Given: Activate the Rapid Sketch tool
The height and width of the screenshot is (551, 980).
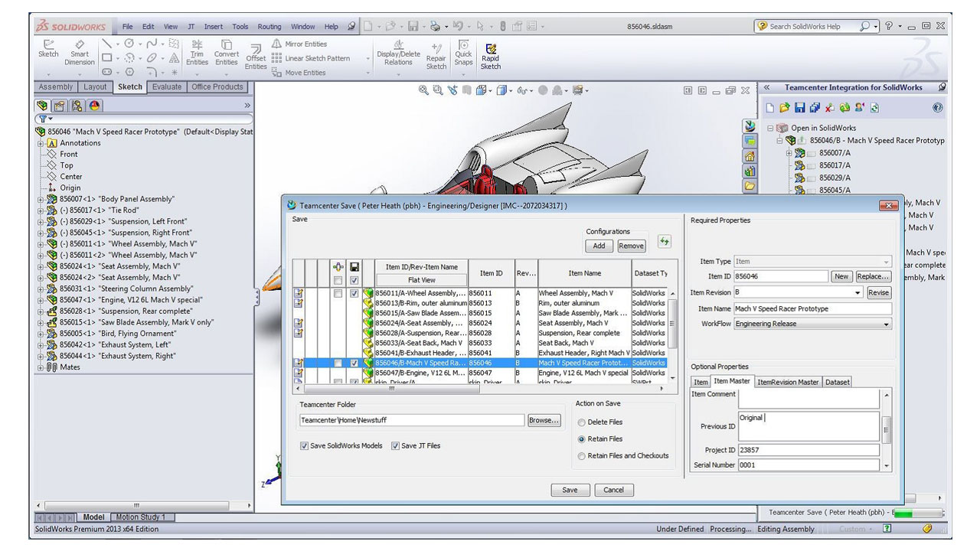Looking at the screenshot, I should click(x=491, y=56).
